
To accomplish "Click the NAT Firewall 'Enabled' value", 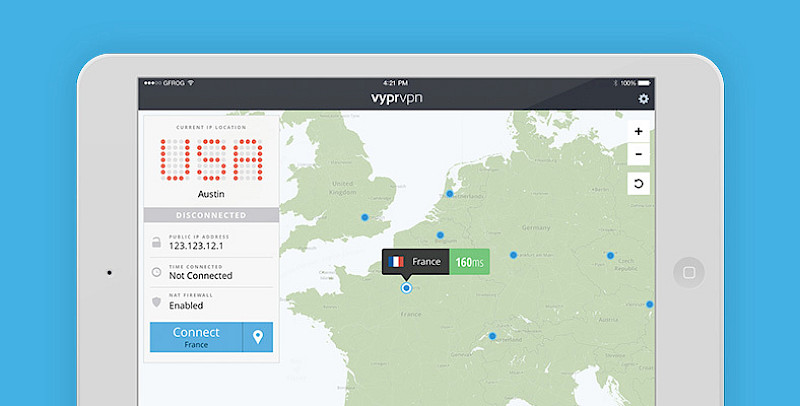I will pyautogui.click(x=186, y=306).
